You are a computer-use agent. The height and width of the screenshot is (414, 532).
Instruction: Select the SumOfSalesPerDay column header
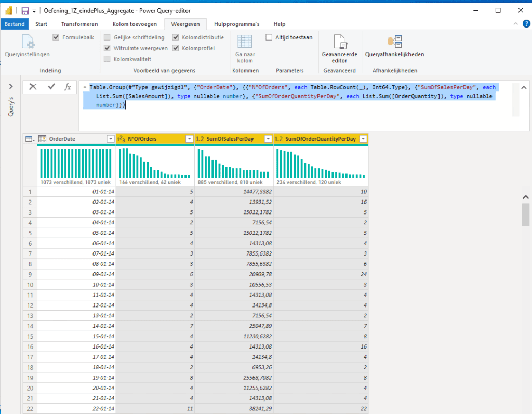pyautogui.click(x=234, y=139)
